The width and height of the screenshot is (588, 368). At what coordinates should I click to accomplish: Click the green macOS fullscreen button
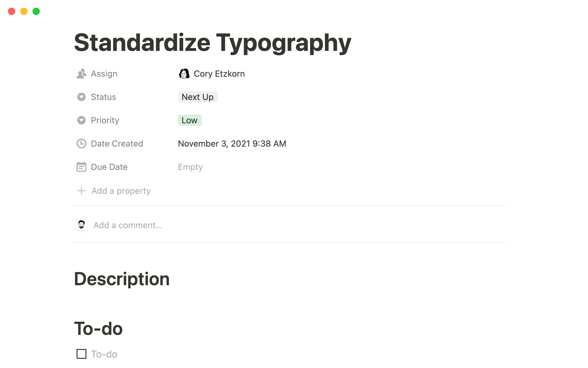36,12
